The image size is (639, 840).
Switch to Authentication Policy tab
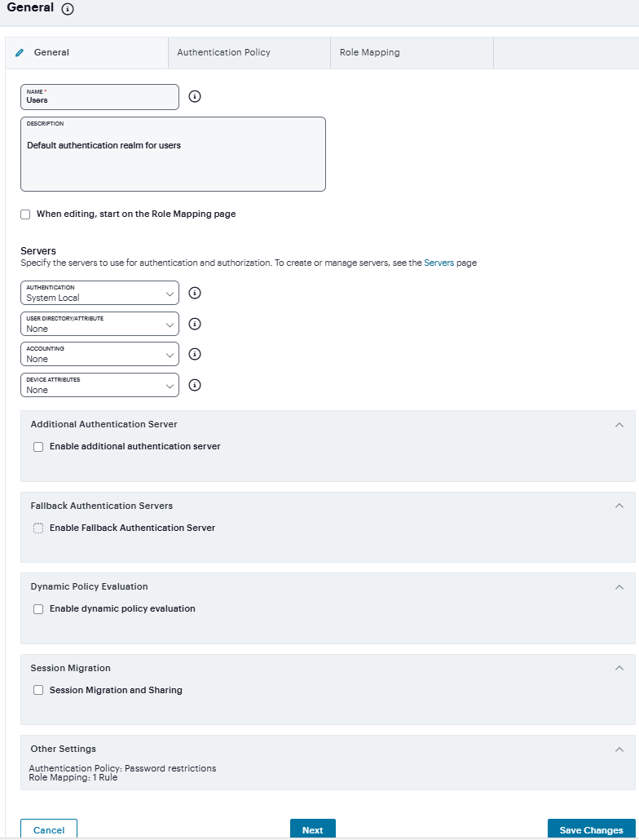[224, 52]
